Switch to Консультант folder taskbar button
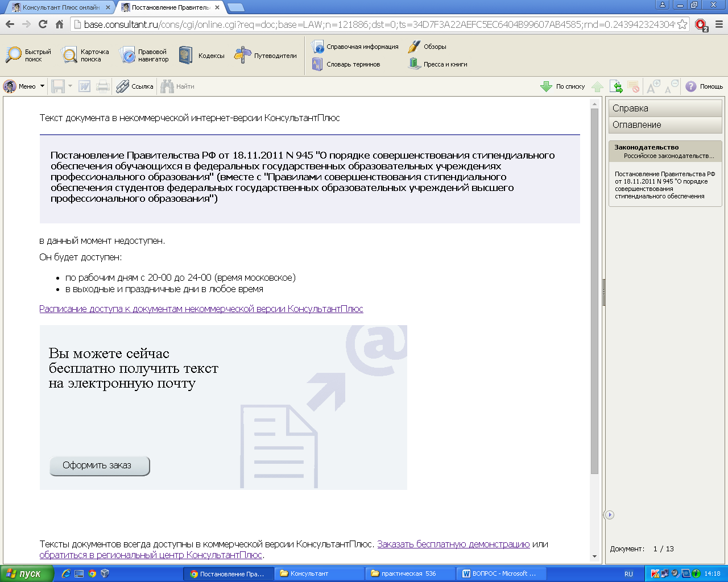The height and width of the screenshot is (582, 728). [319, 573]
